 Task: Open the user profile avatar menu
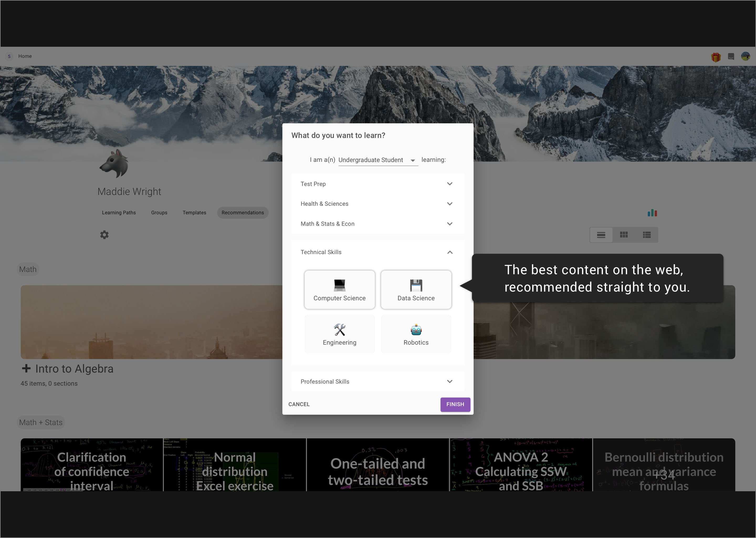coord(745,56)
